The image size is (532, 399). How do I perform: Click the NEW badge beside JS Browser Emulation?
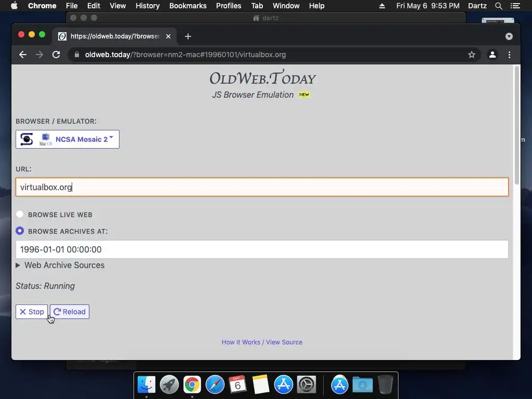(x=304, y=95)
